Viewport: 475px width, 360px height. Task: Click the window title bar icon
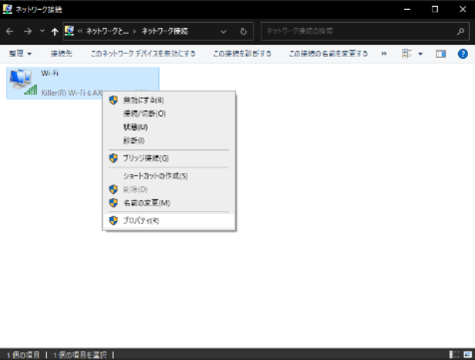7,9
